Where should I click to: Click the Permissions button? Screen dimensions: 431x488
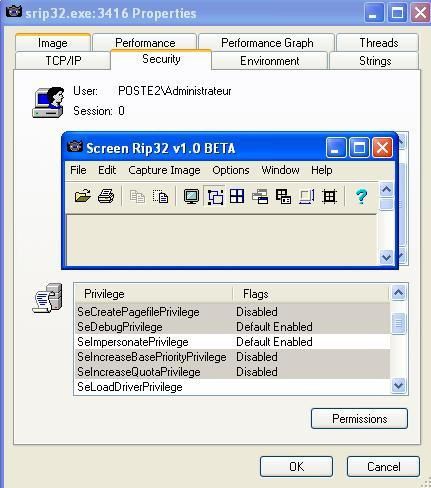359,419
